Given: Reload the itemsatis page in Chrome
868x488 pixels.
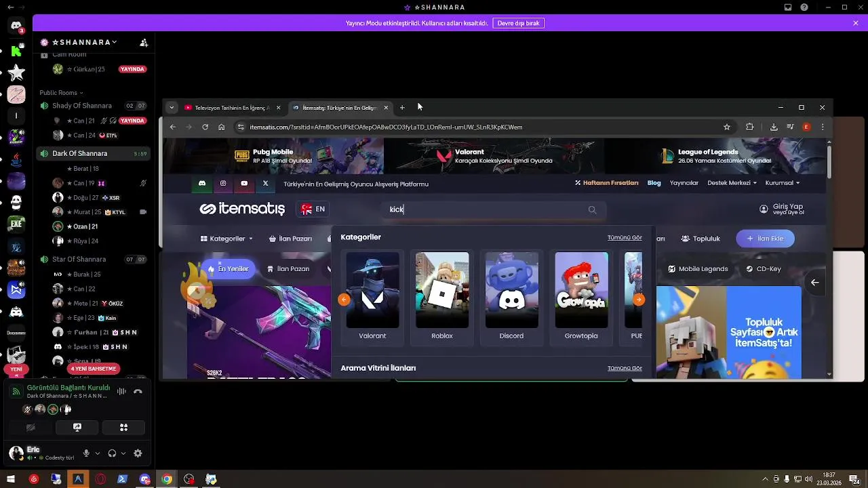Looking at the screenshot, I should click(x=205, y=127).
